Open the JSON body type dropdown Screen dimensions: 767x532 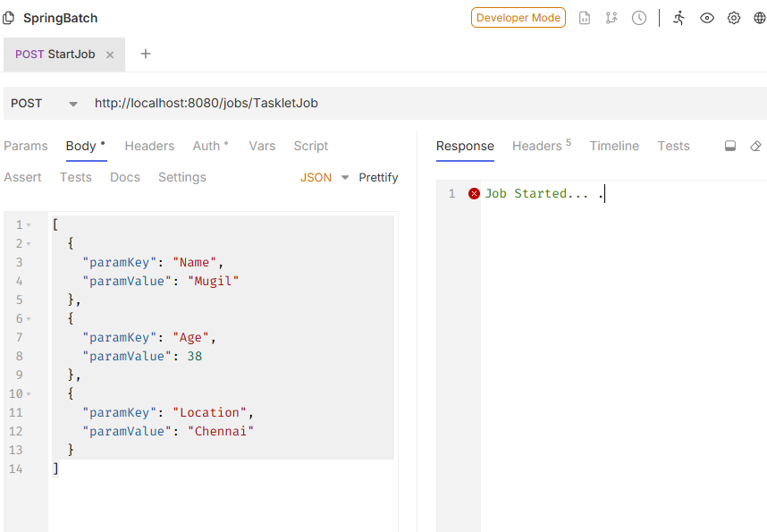pos(324,178)
